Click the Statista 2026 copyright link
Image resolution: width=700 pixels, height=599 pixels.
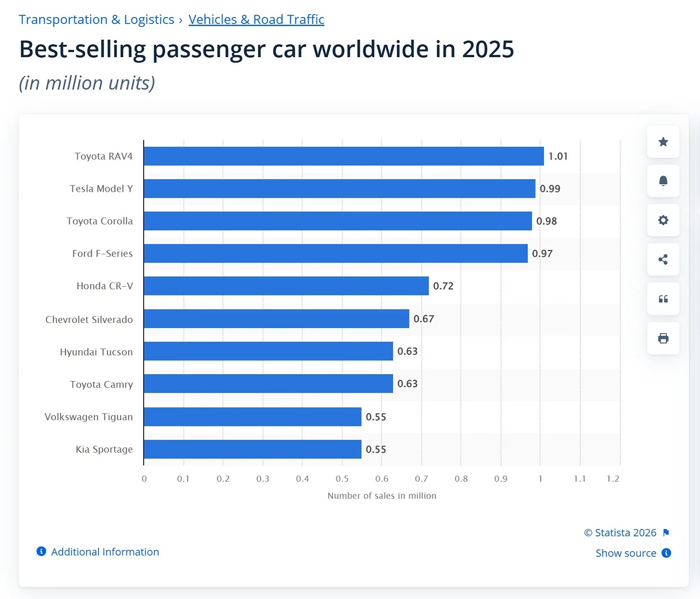pyautogui.click(x=620, y=533)
